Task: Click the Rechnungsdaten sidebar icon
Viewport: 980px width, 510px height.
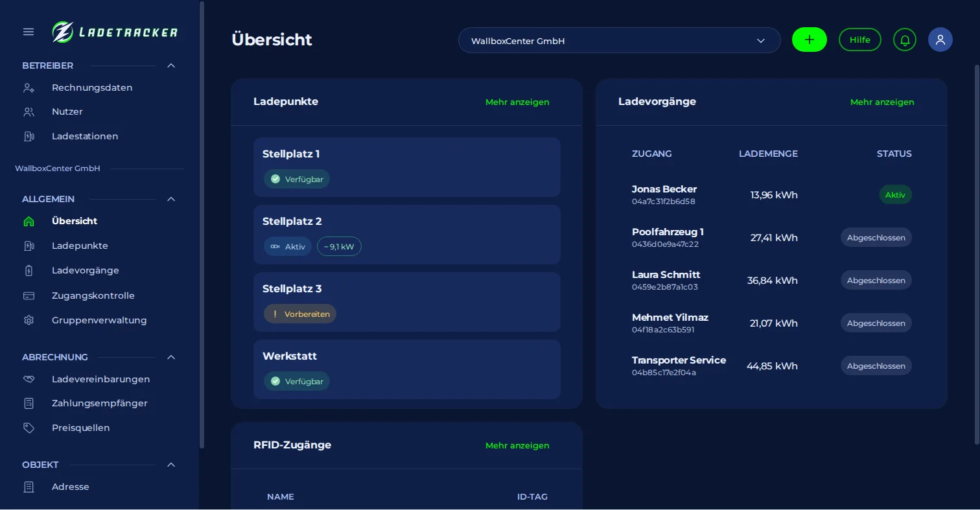Action: 29,87
